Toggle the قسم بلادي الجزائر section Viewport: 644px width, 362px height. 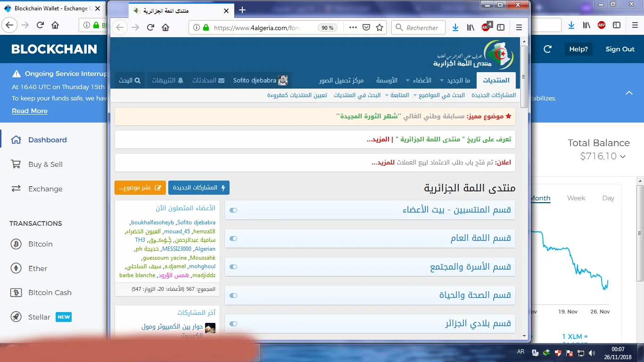(x=233, y=324)
